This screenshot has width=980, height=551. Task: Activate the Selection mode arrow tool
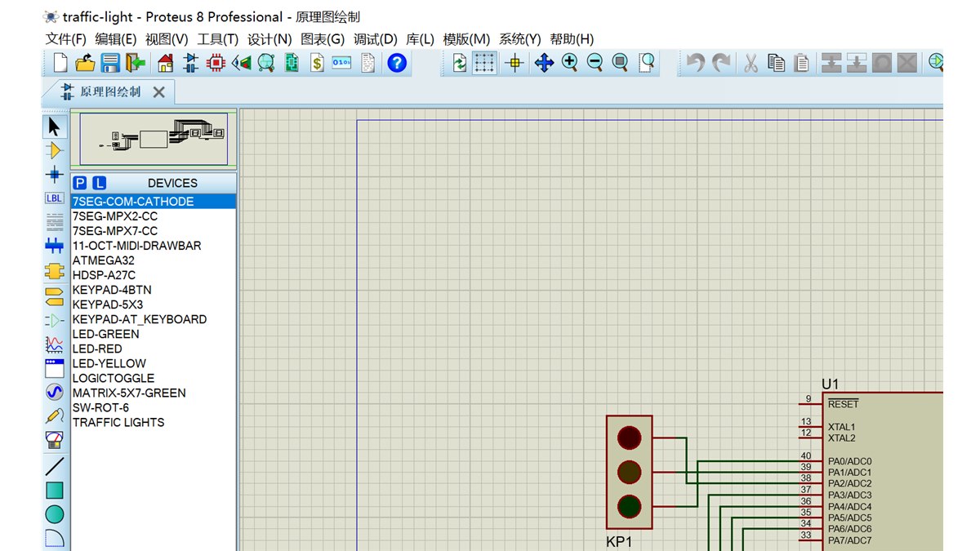pyautogui.click(x=54, y=127)
